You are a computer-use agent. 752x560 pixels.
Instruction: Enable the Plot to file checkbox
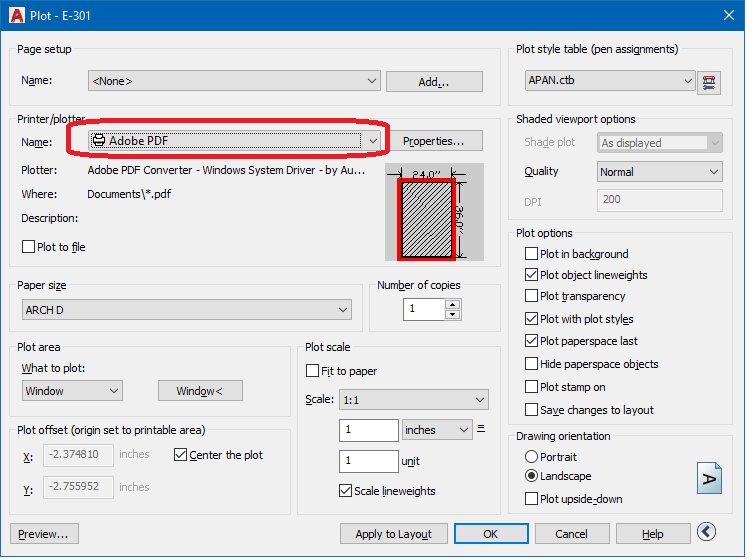[x=28, y=247]
